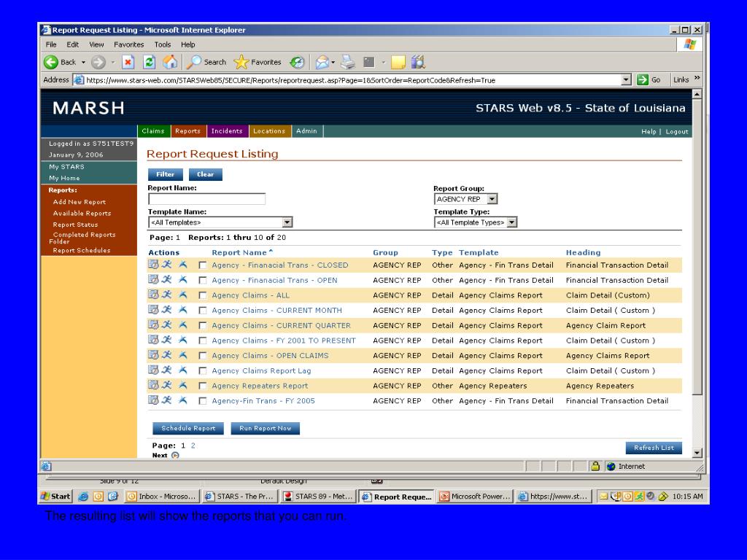Viewport: 747px width, 560px height.
Task: Click the Clear button
Action: pos(205,174)
